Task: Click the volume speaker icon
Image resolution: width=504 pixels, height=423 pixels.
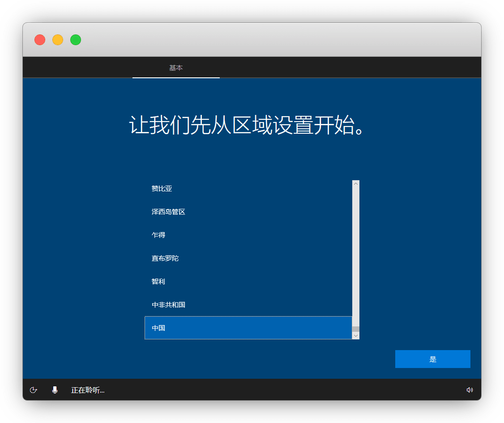Action: [x=470, y=390]
